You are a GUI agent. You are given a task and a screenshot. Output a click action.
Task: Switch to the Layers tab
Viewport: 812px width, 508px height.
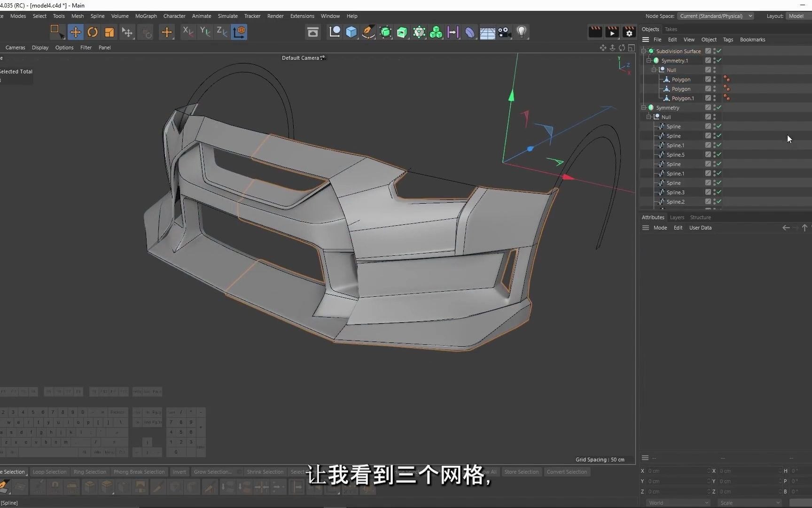coord(677,217)
